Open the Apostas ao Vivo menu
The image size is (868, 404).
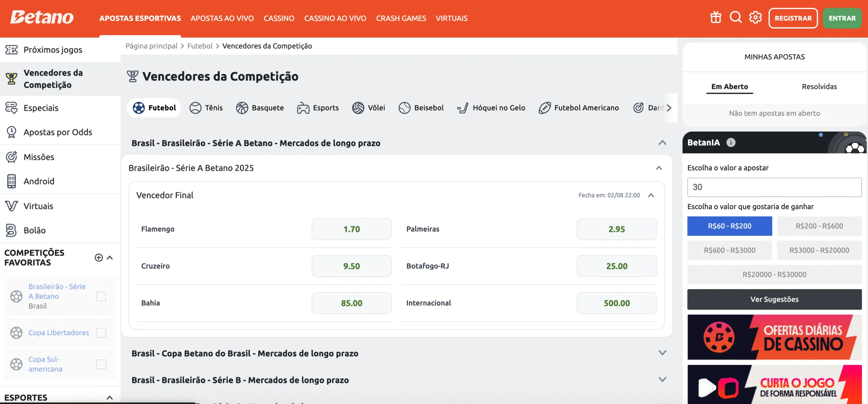pyautogui.click(x=222, y=18)
